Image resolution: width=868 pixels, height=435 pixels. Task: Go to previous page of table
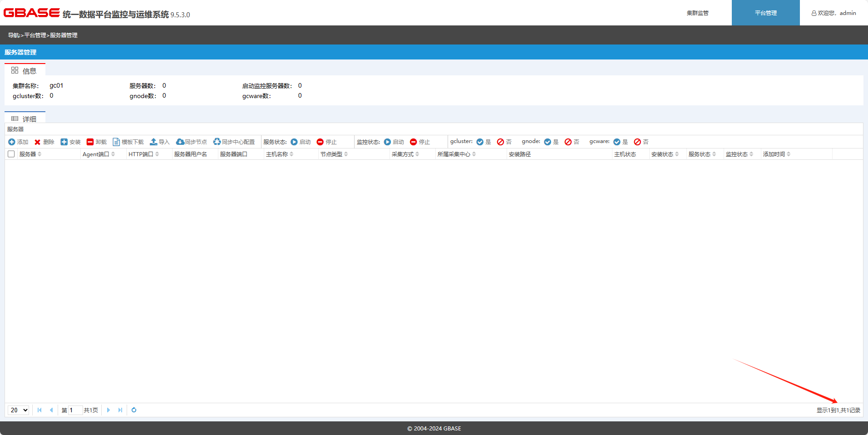pyautogui.click(x=51, y=410)
